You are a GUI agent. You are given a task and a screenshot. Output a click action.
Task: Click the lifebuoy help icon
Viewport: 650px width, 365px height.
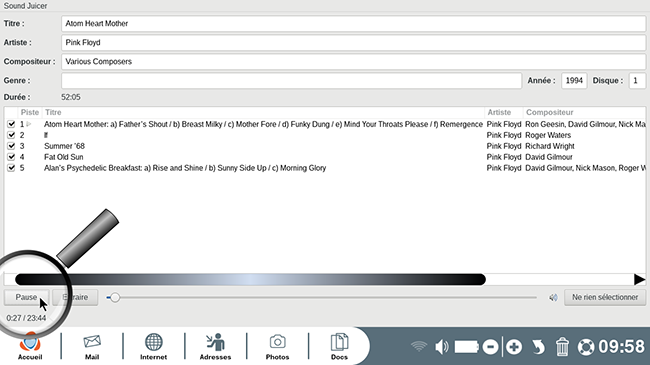pos(586,347)
